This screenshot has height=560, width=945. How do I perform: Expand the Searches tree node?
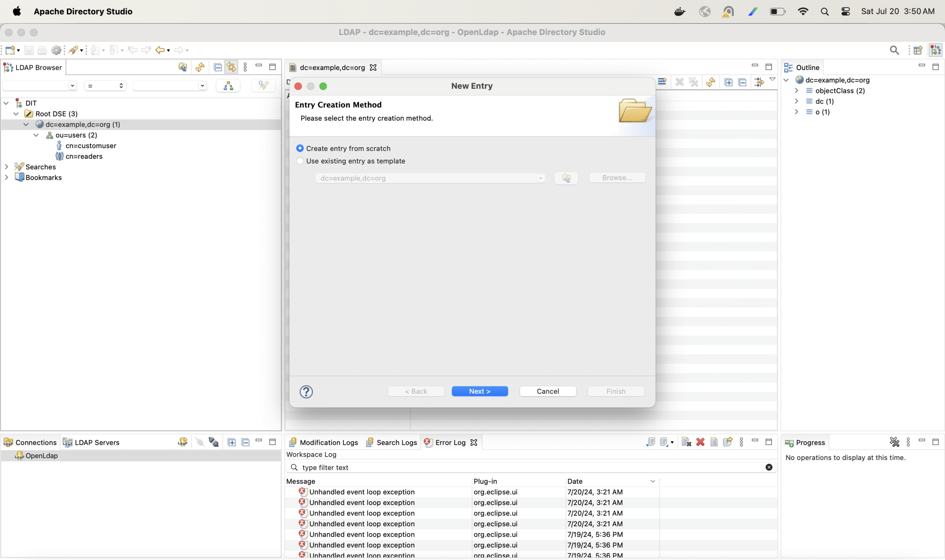point(6,167)
